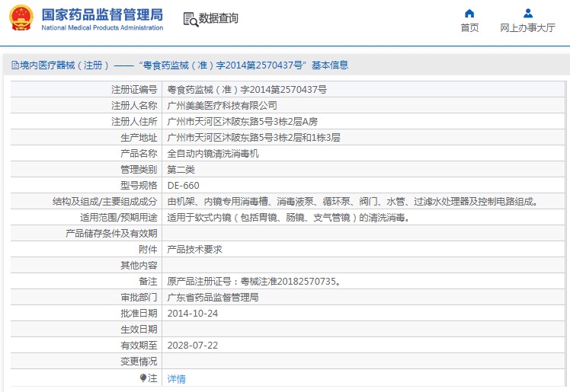The image size is (570, 392).
Task: Click the 管理类别 label
Action: (139, 170)
